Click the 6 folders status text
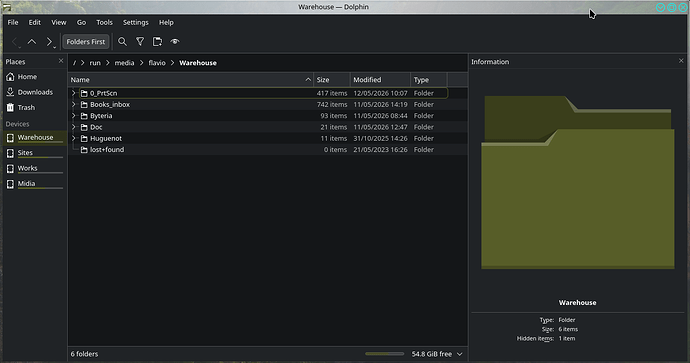Image resolution: width=690 pixels, height=363 pixels. point(84,354)
